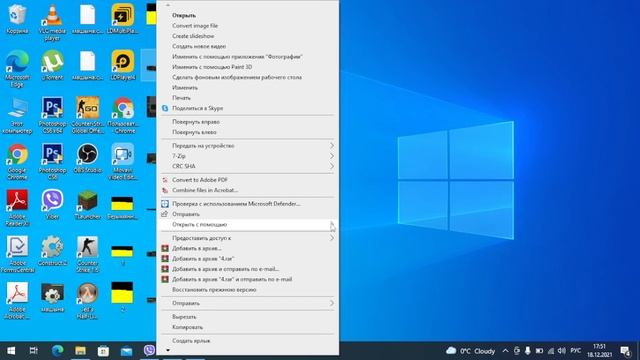Select the LDPlayer4 desktop shortcut

pyautogui.click(x=122, y=65)
